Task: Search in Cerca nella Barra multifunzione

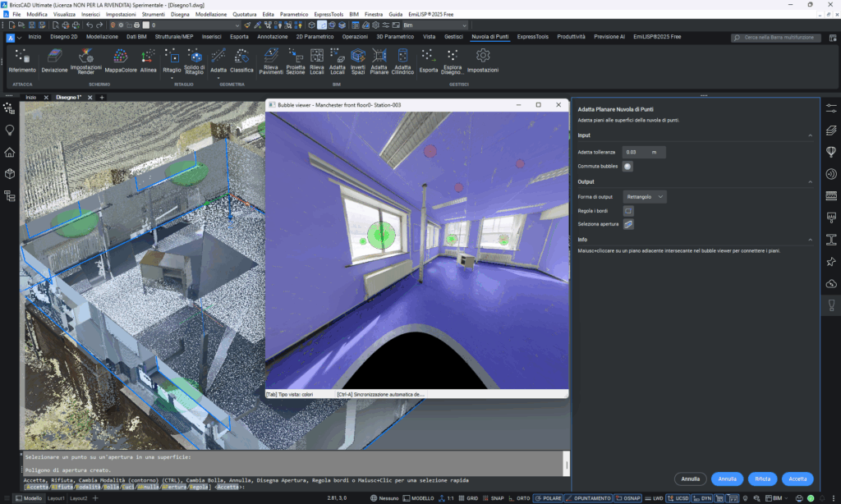Action: (x=775, y=38)
